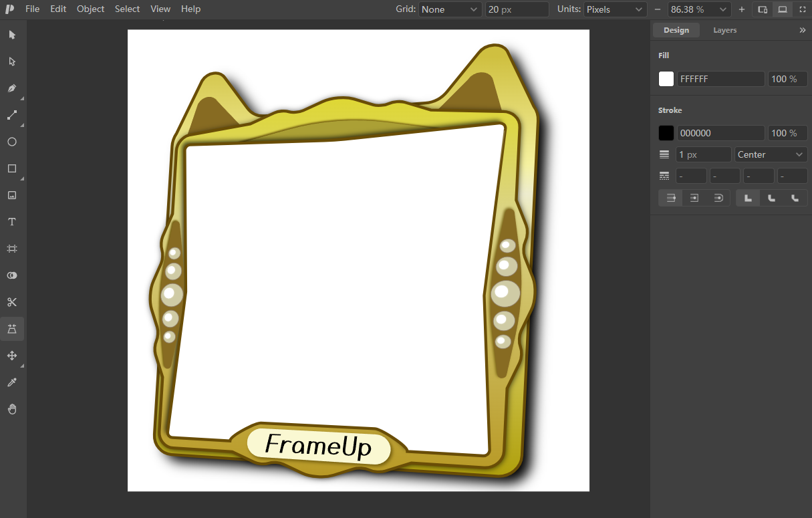Select the Rectangle tool

tap(12, 168)
